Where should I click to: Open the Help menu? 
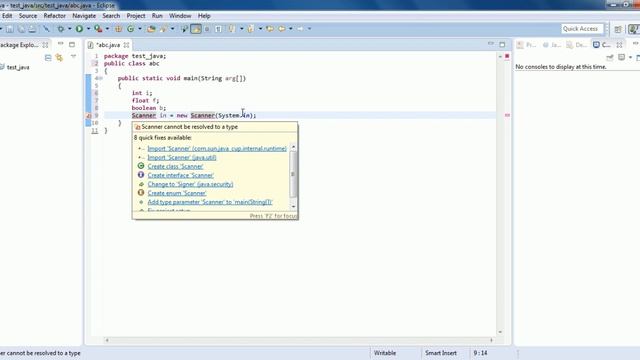(x=204, y=16)
